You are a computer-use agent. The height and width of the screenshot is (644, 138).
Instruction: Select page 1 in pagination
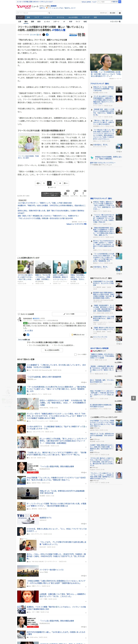click(44, 183)
